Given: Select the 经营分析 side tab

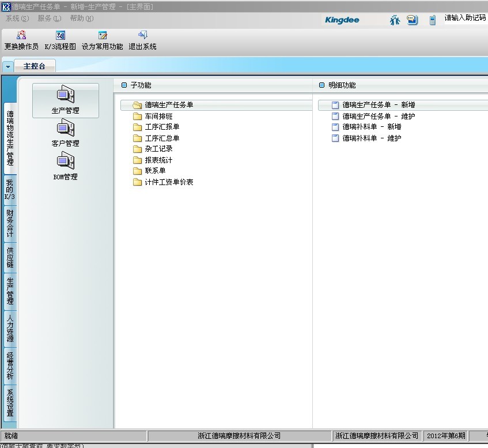Looking at the screenshot, I should click(x=10, y=366).
